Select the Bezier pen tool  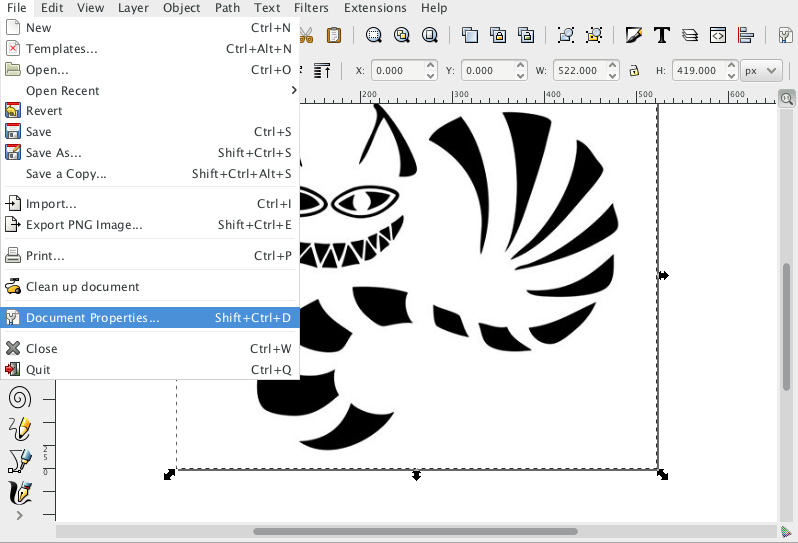click(x=20, y=461)
